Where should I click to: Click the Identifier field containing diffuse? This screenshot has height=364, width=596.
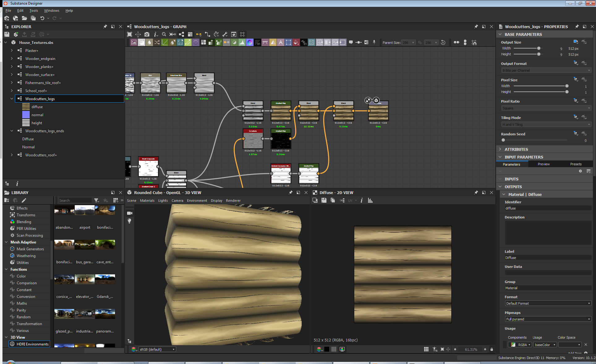pyautogui.click(x=548, y=208)
